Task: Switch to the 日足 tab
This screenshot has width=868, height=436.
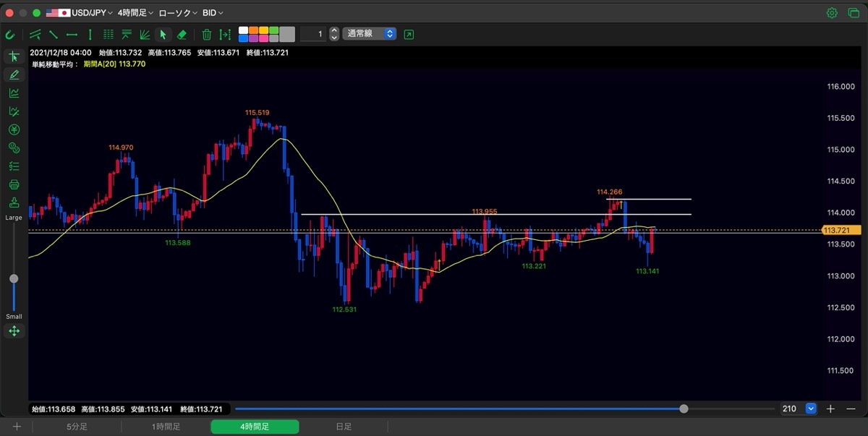Action: click(344, 427)
